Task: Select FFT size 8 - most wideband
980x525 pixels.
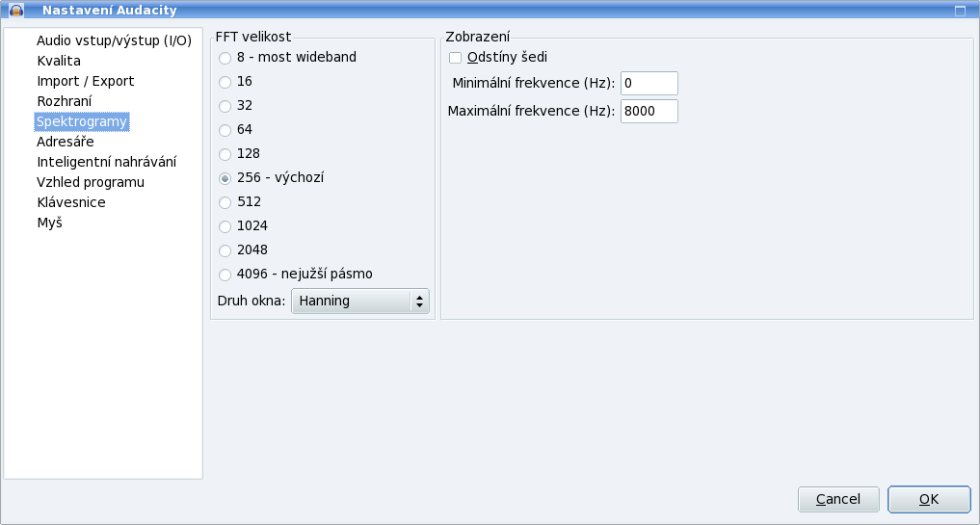Action: point(225,58)
